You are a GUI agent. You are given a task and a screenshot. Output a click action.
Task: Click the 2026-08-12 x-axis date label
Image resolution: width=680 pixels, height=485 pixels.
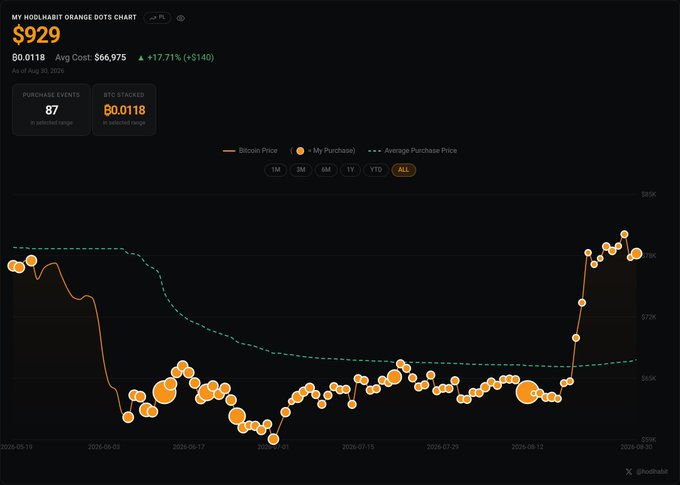527,447
